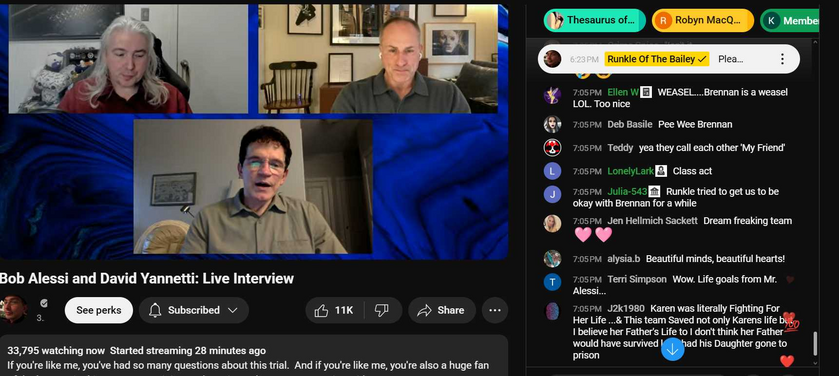Expand the Subscribed dropdown chevron
Screen dimensions: 839x376
[233, 310]
